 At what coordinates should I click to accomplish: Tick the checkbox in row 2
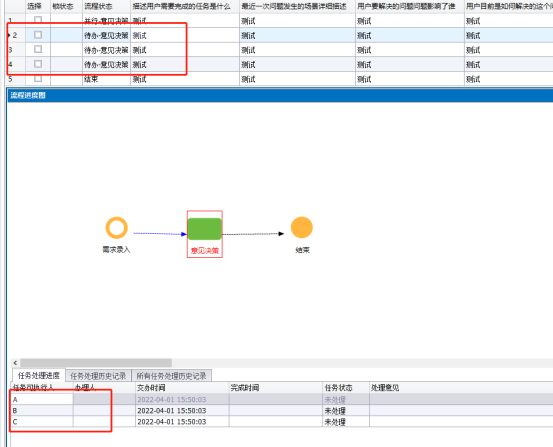pyautogui.click(x=38, y=35)
